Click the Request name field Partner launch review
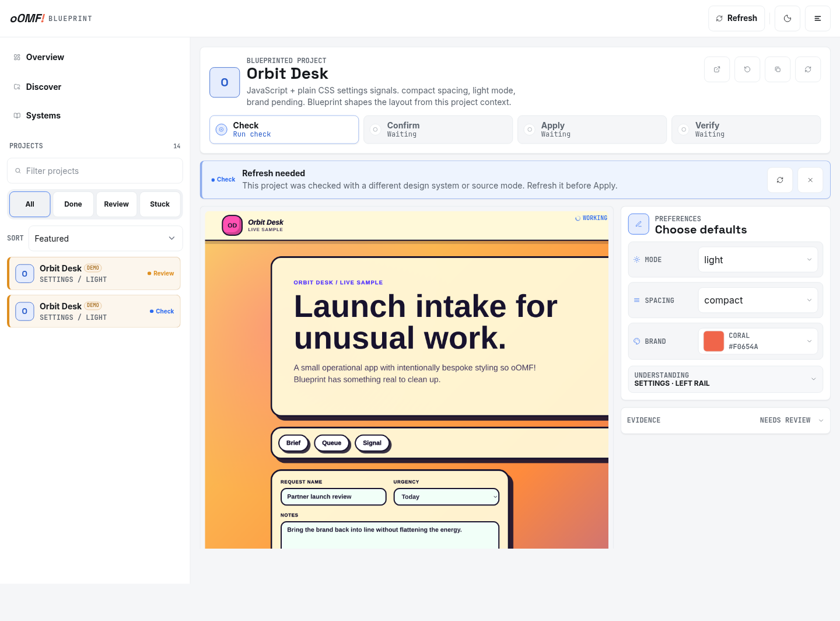The height and width of the screenshot is (621, 840). point(334,497)
